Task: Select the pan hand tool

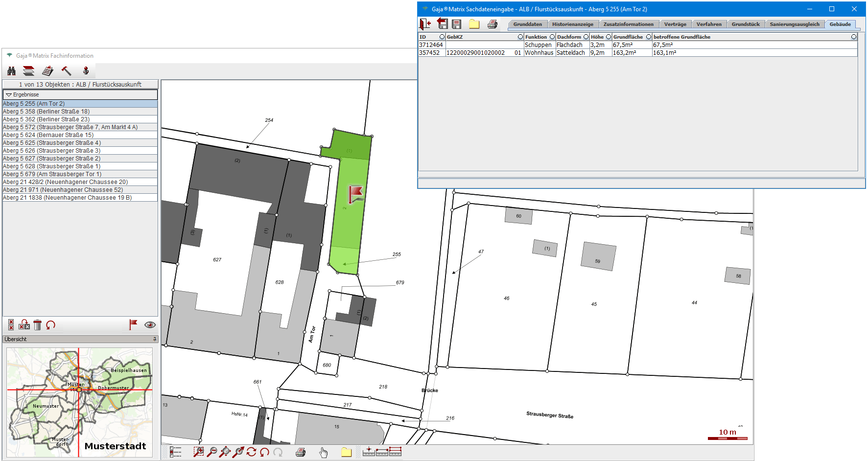Action: tap(323, 452)
